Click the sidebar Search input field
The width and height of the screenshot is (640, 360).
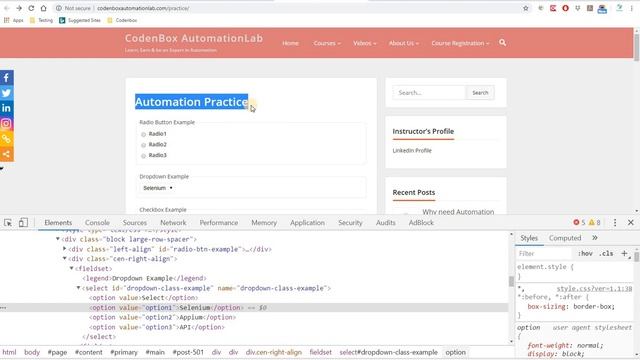pos(429,93)
